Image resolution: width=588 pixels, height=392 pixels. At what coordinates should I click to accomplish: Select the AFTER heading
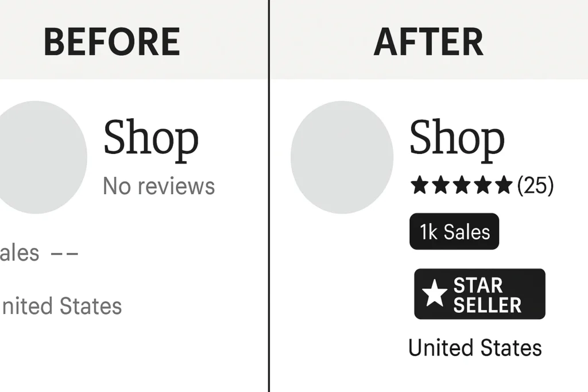(x=428, y=41)
